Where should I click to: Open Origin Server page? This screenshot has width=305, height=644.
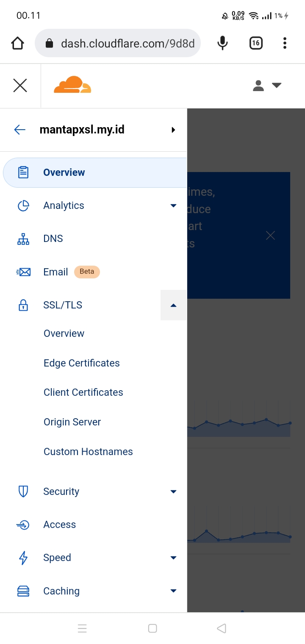click(x=72, y=422)
